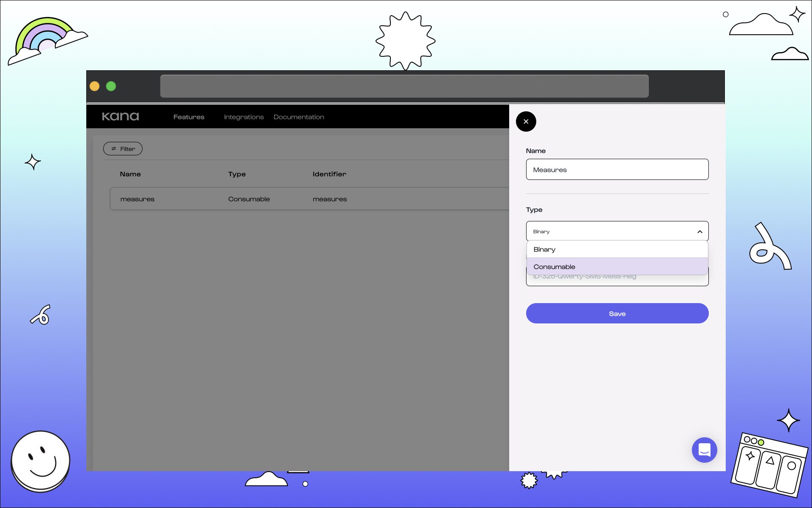The width and height of the screenshot is (812, 508).
Task: Click the filter sliders icon
Action: tap(114, 149)
